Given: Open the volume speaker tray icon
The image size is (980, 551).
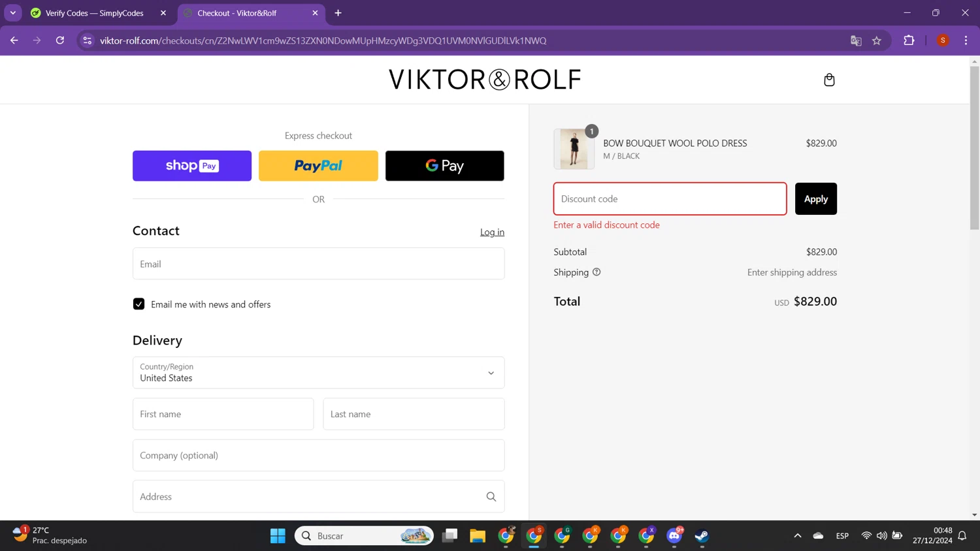Looking at the screenshot, I should click(x=882, y=536).
